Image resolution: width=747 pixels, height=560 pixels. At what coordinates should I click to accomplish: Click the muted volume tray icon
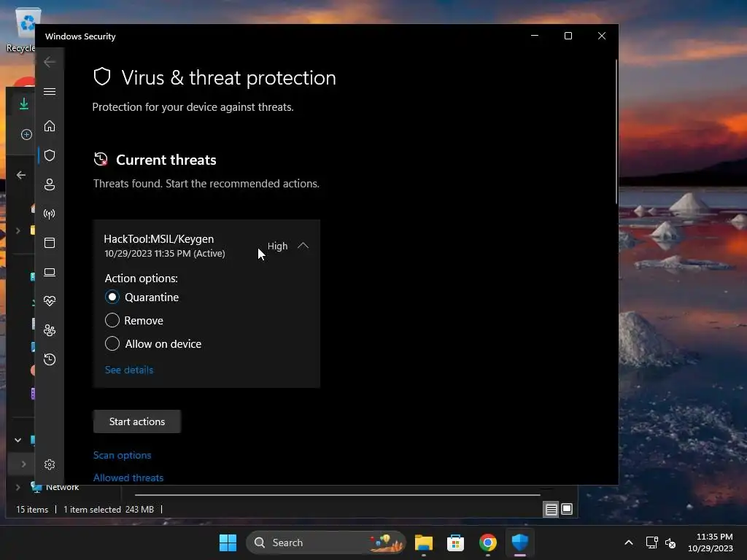[670, 542]
